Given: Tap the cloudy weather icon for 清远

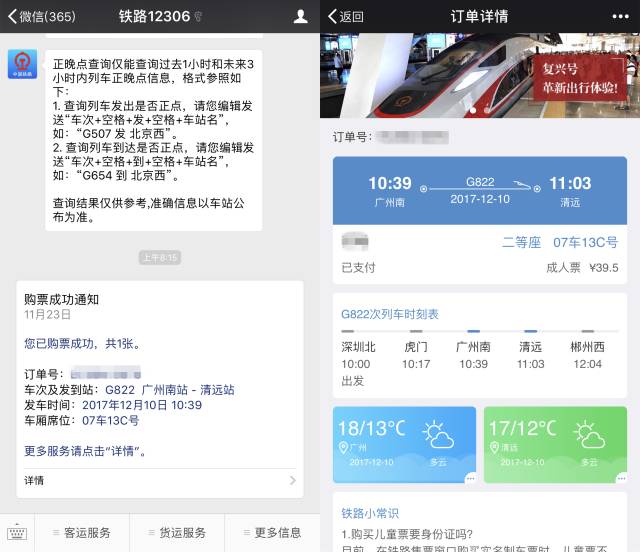Looking at the screenshot, I should click(x=589, y=434).
